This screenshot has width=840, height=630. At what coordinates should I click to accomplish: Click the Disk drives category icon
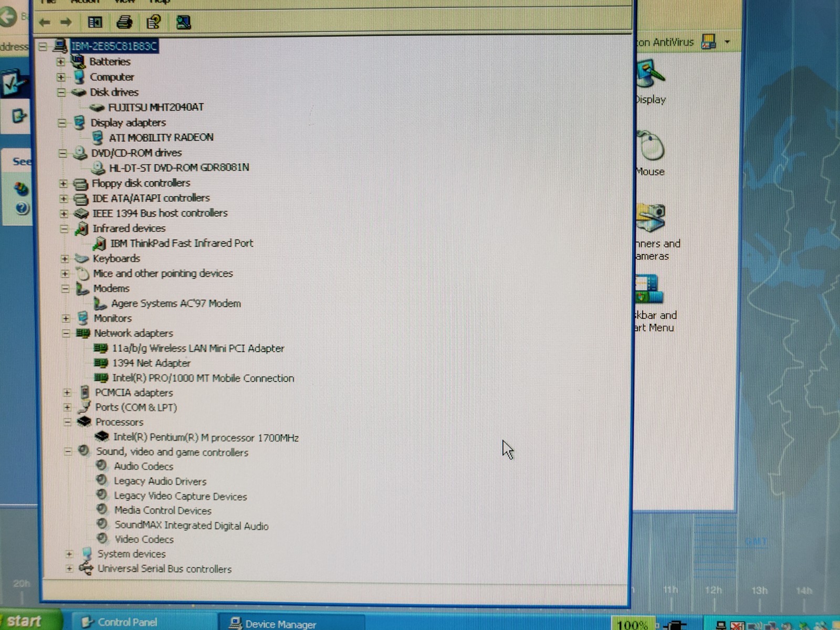pyautogui.click(x=79, y=92)
